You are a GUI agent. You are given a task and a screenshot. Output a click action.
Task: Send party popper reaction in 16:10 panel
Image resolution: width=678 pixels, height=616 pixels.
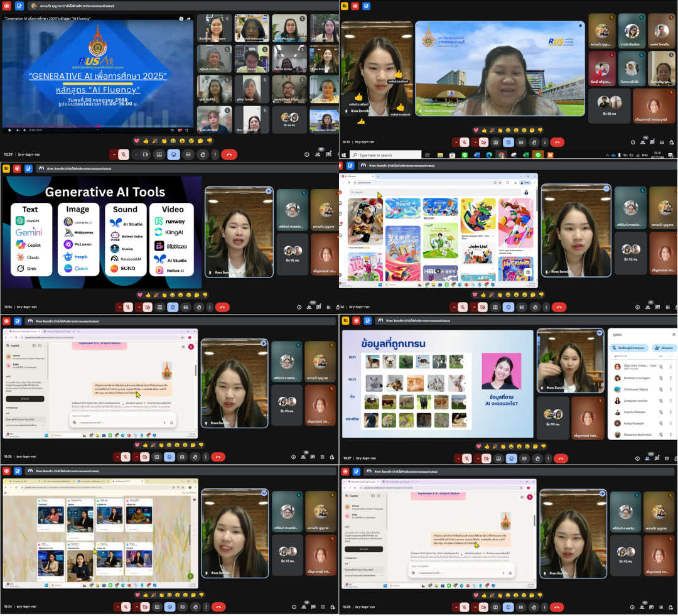coord(492,130)
